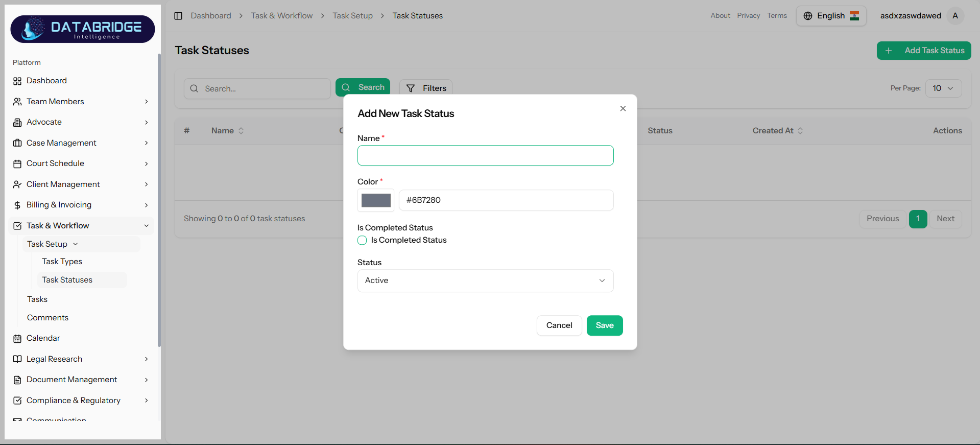Viewport: 980px width, 445px height.
Task: Click the Legal Research book icon
Action: pos(17,359)
